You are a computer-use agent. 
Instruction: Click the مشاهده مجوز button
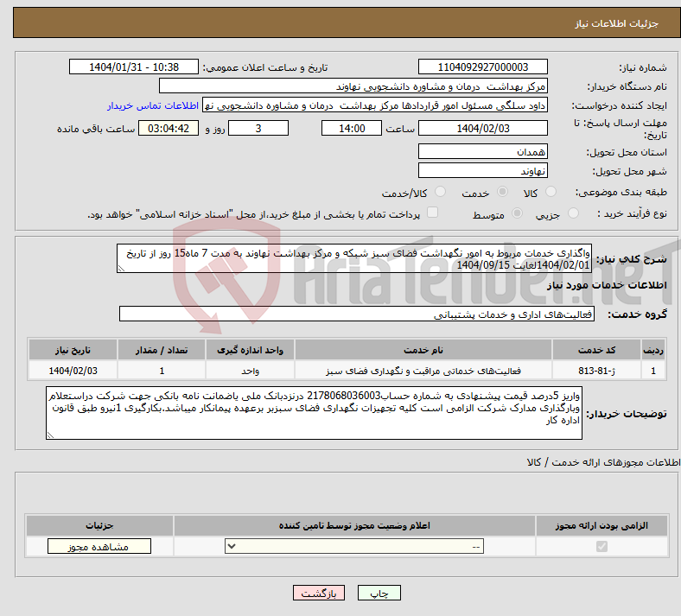(x=99, y=547)
